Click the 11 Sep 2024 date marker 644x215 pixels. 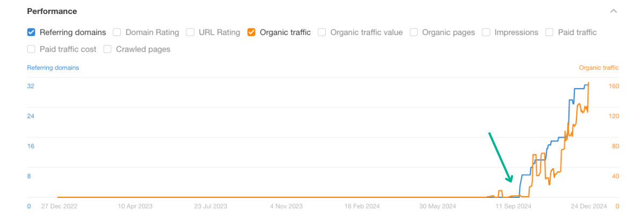coord(513,206)
